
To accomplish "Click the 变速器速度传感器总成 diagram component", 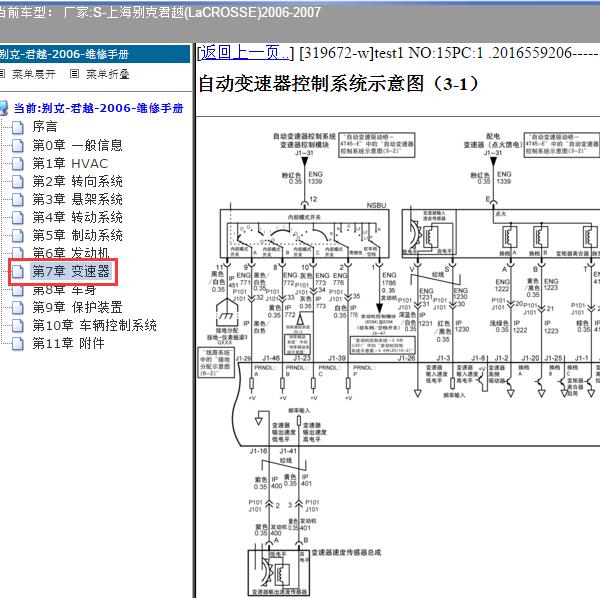I will [346, 552].
